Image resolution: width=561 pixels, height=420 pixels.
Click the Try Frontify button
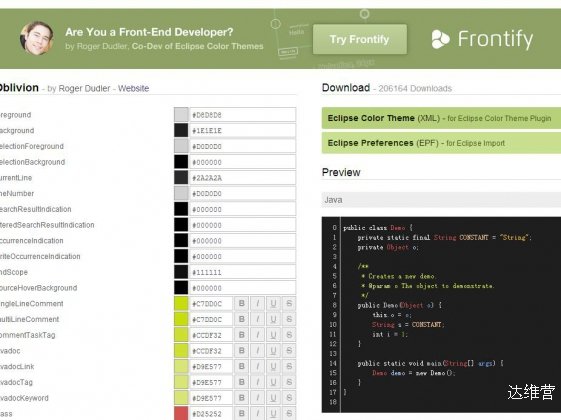360,39
